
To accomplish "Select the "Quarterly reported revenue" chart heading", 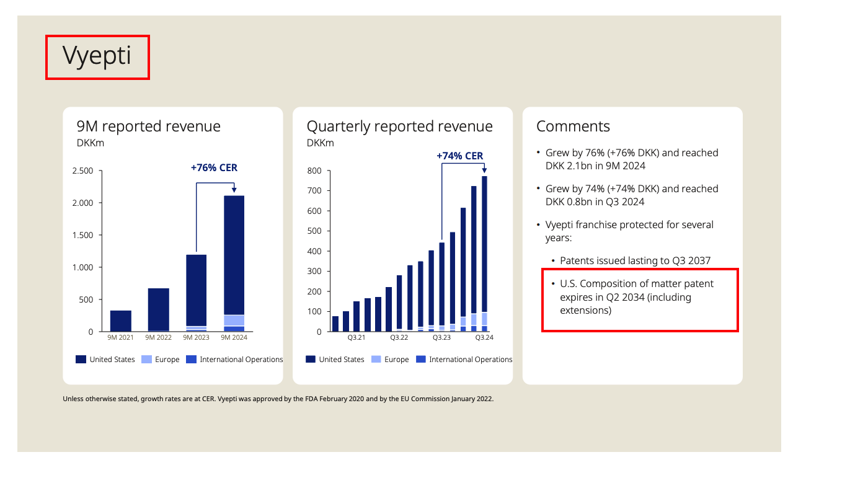I will pyautogui.click(x=399, y=126).
